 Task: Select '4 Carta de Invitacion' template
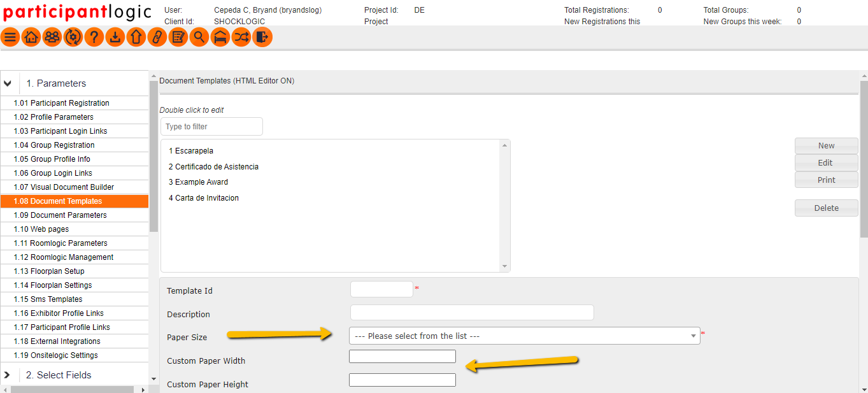[204, 198]
